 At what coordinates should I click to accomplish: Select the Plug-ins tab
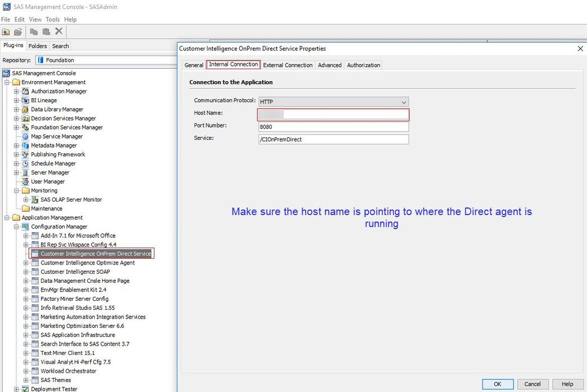[x=14, y=45]
